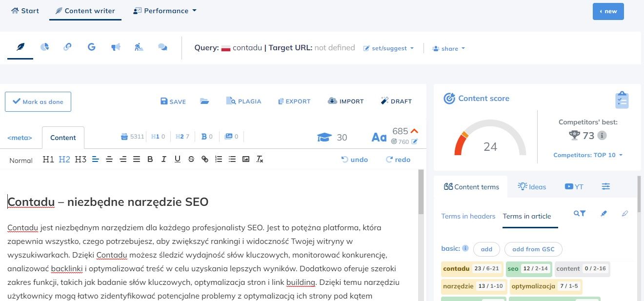Run the PLAGIA plagiarism check

click(x=243, y=101)
